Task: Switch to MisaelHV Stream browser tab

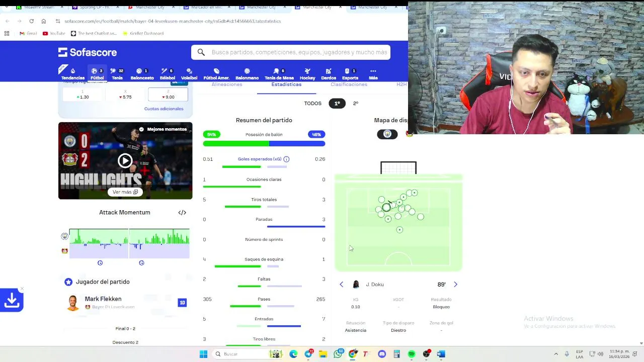Action: [x=38, y=7]
